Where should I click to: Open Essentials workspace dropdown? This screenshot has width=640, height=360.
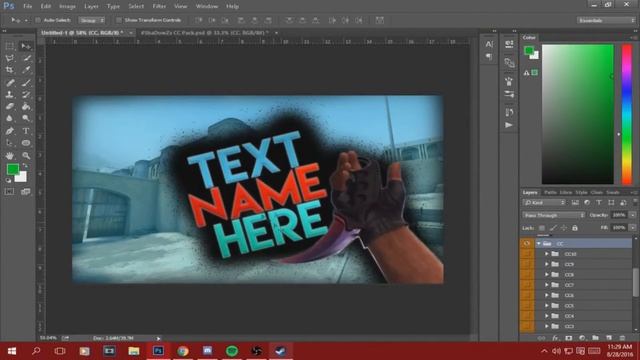pyautogui.click(x=606, y=20)
